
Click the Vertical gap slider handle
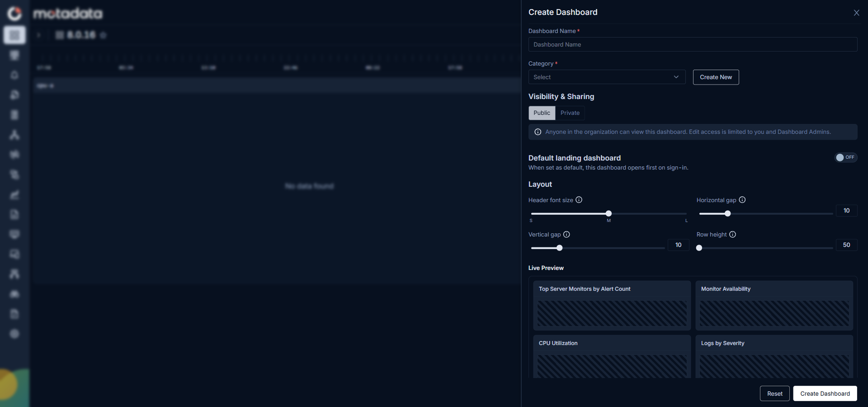click(559, 248)
